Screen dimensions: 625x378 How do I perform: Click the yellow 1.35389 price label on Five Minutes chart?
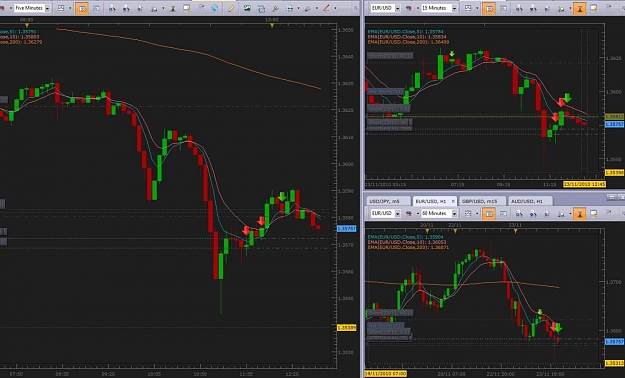(347, 327)
